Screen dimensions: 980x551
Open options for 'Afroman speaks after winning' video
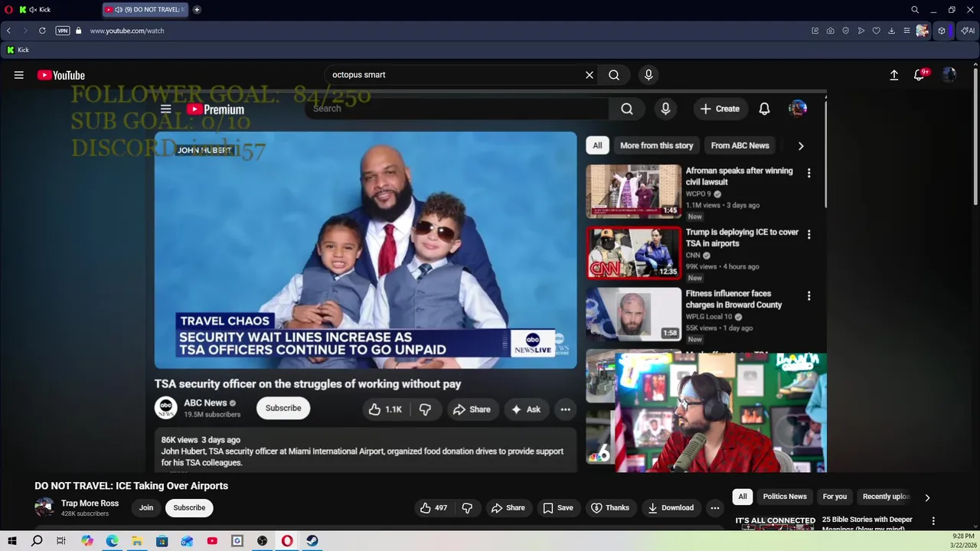808,173
